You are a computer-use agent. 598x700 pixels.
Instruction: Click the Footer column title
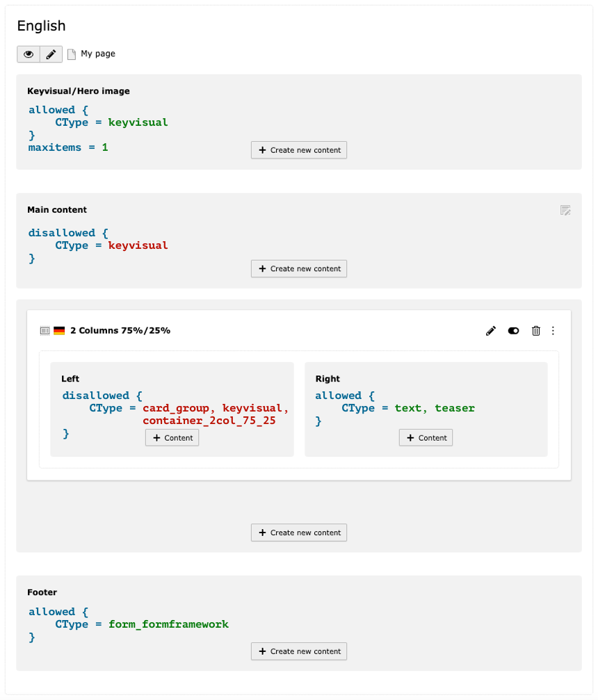click(x=42, y=592)
